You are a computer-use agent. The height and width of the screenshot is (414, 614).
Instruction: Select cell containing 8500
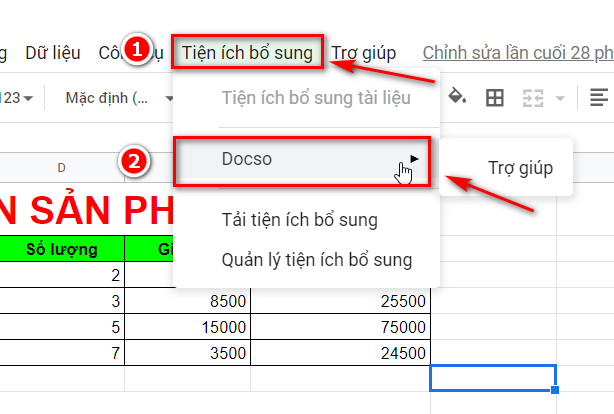click(188, 301)
